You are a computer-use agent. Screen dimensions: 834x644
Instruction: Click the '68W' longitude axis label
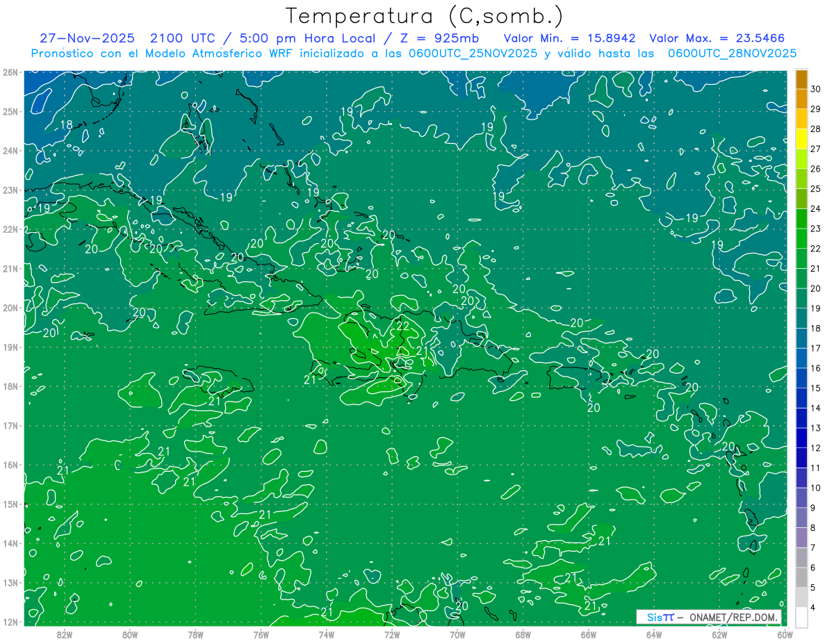[523, 634]
